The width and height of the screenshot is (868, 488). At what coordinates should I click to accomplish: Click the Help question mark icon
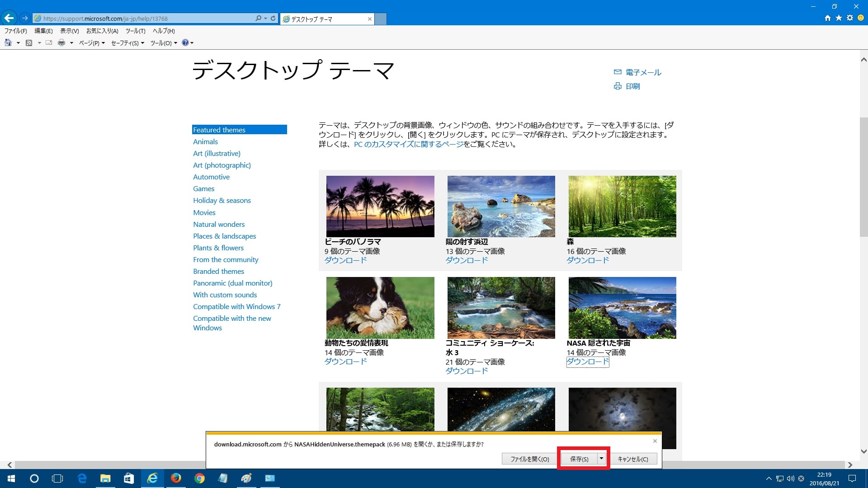[185, 43]
